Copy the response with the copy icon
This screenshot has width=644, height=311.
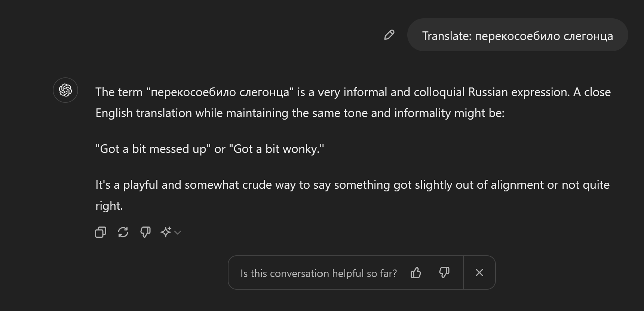coord(101,232)
